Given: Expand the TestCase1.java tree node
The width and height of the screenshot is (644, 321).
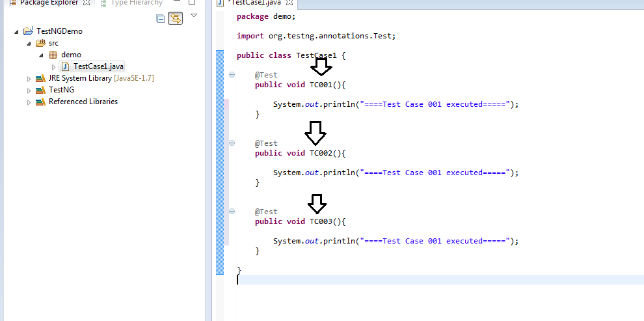Looking at the screenshot, I should [54, 66].
